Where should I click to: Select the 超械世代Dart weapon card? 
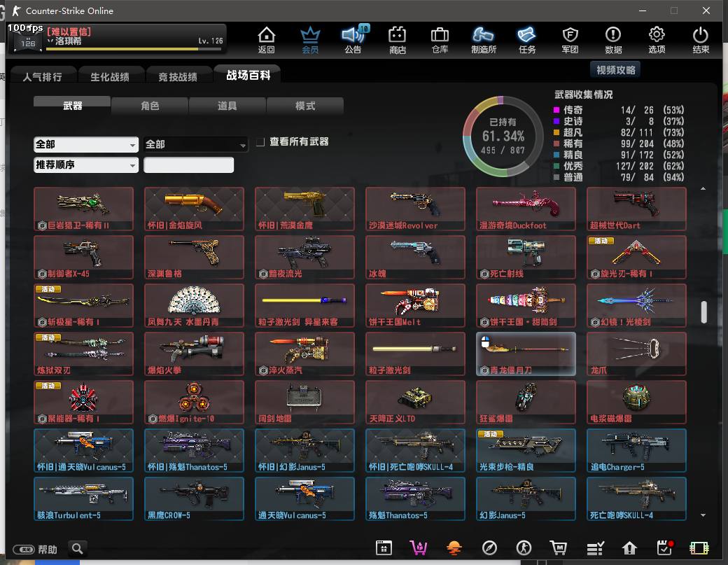(636, 209)
